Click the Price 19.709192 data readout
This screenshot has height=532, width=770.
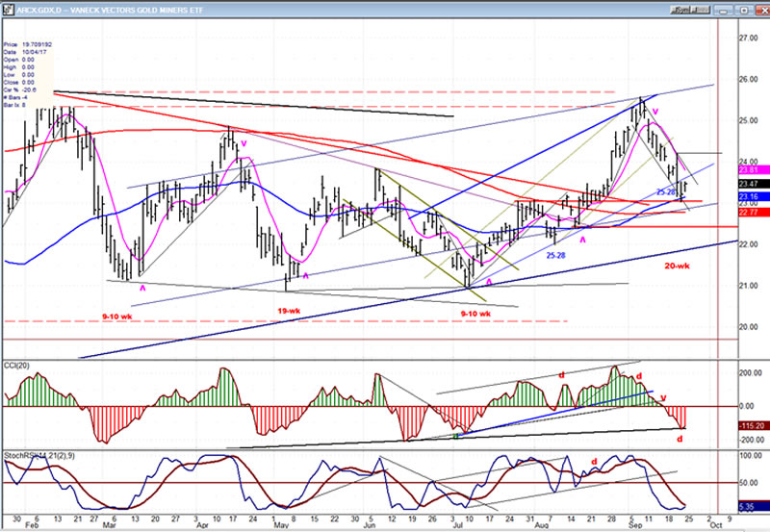(28, 44)
